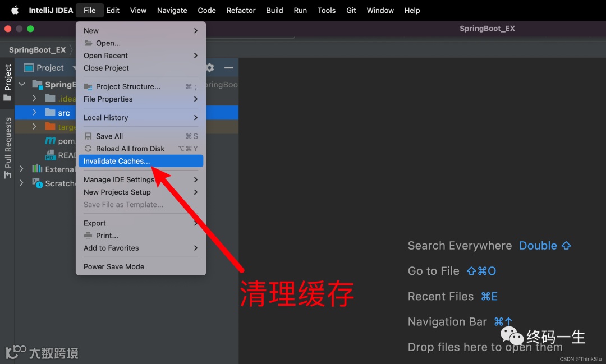Click the printer icon beside Print...
The image size is (606, 364).
coord(88,236)
